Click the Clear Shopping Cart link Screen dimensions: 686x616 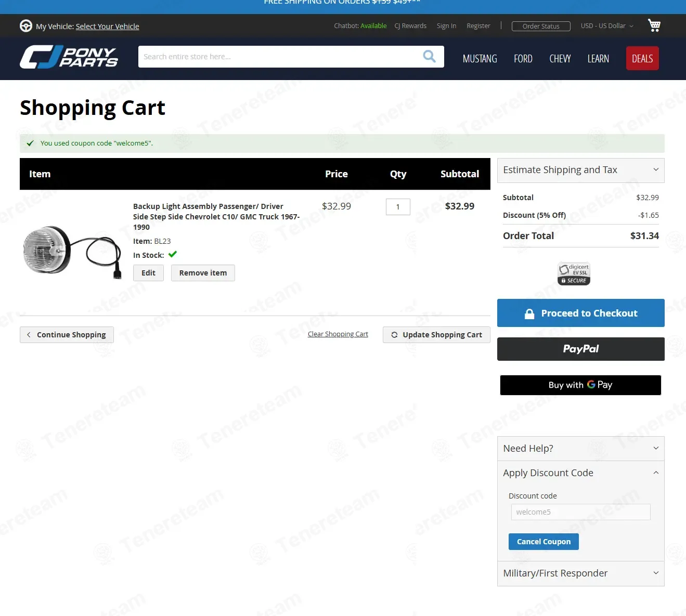[x=338, y=334]
